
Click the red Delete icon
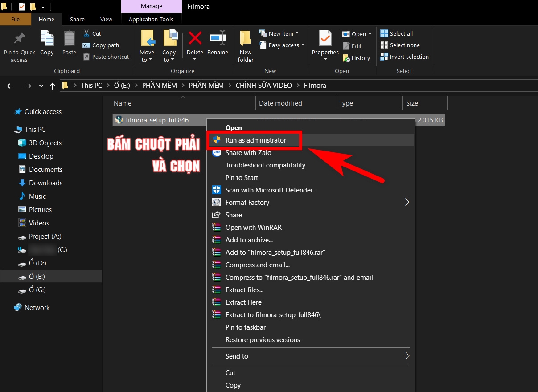(195, 38)
